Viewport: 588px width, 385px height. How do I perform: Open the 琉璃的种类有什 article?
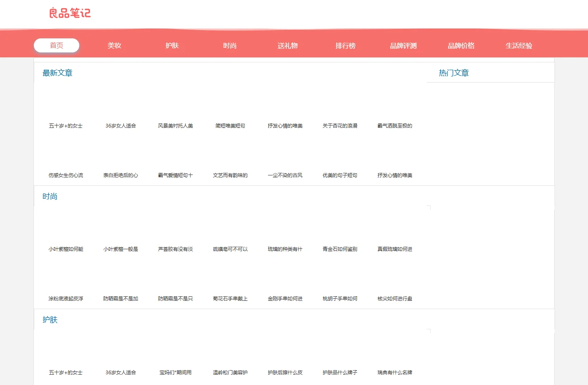coord(285,249)
